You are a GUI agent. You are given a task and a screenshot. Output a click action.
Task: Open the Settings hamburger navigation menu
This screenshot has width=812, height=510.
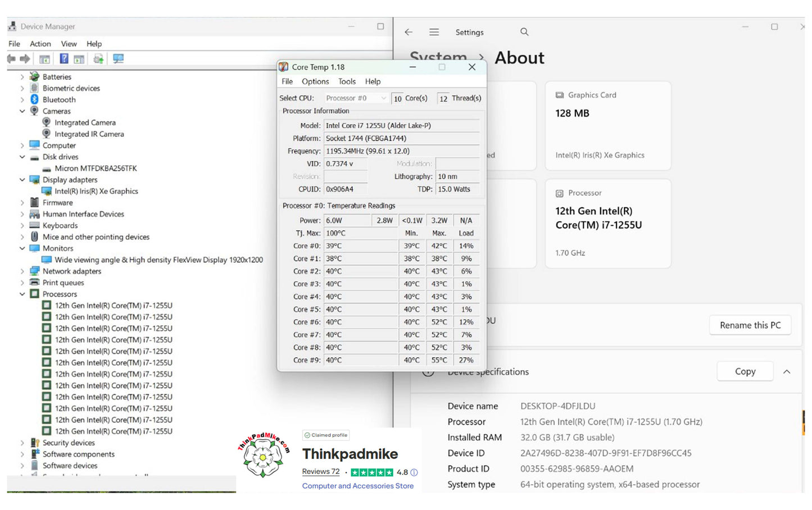434,32
